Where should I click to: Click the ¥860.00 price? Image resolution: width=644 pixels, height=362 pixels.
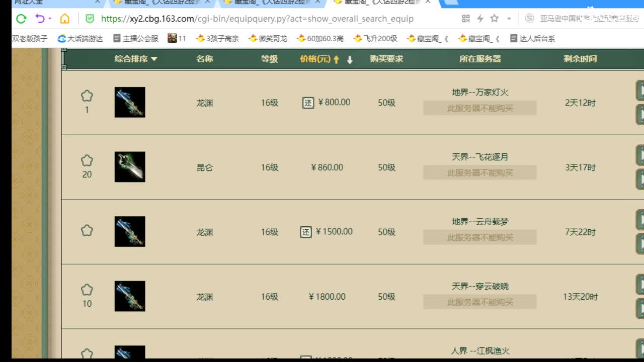pos(327,167)
